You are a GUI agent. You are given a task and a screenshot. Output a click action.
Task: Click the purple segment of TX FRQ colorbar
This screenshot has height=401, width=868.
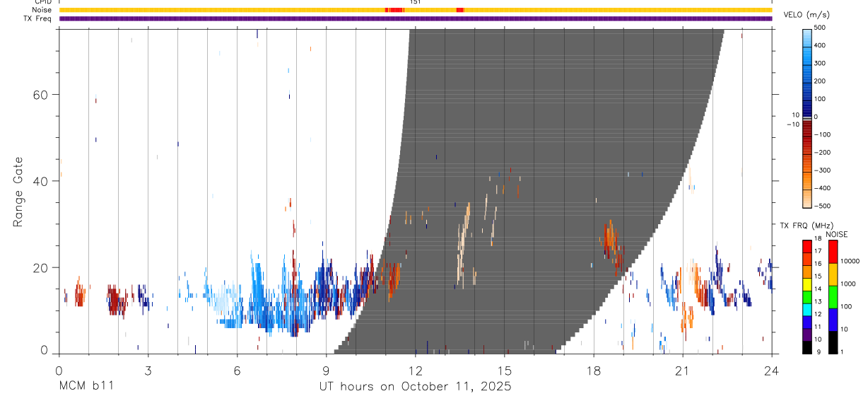(807, 334)
